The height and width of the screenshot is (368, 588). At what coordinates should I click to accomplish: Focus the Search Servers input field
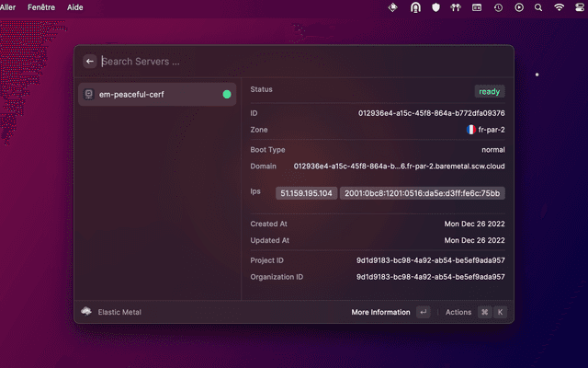[276, 62]
